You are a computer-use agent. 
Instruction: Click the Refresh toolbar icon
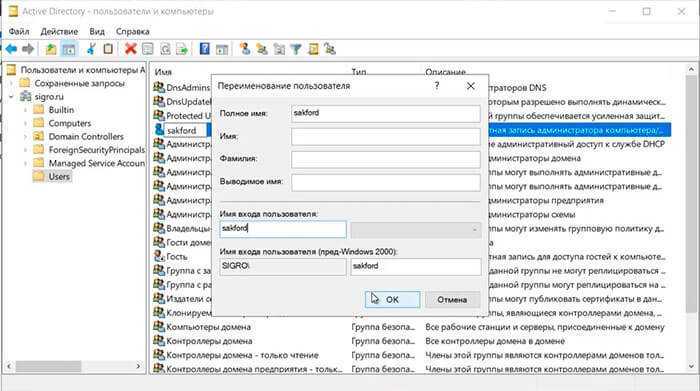(x=165, y=49)
